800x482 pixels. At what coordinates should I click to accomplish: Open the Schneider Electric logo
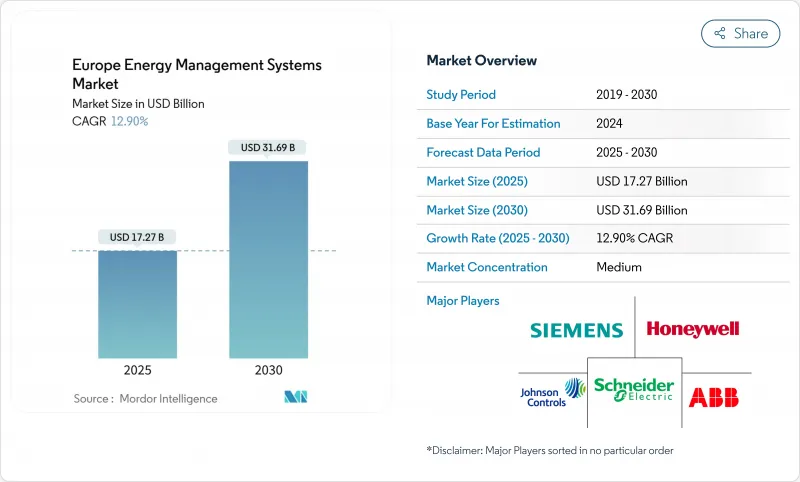(x=634, y=390)
